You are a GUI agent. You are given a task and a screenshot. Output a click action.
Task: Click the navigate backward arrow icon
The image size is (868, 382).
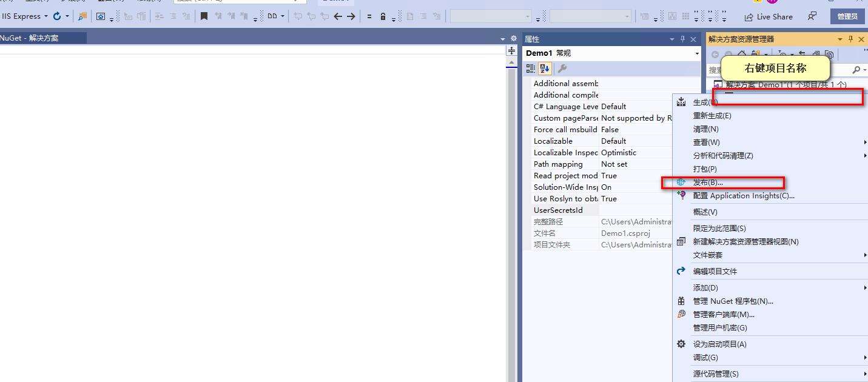pyautogui.click(x=338, y=16)
